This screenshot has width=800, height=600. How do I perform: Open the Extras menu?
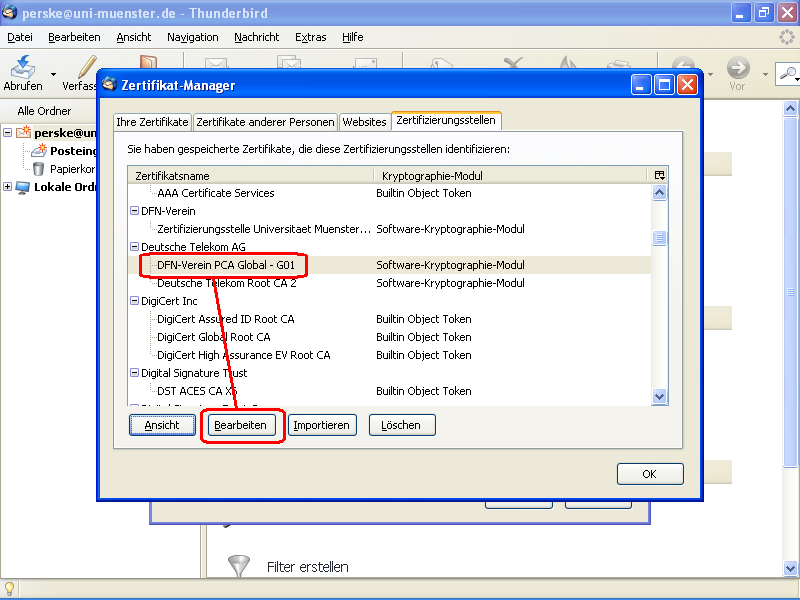pos(310,37)
